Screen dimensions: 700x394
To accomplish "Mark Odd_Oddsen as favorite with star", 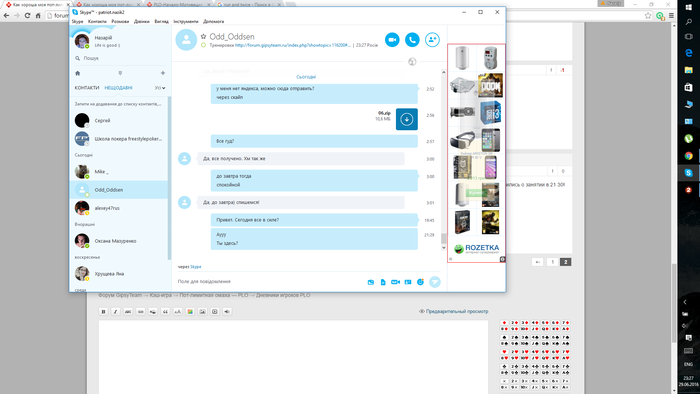I will [204, 37].
